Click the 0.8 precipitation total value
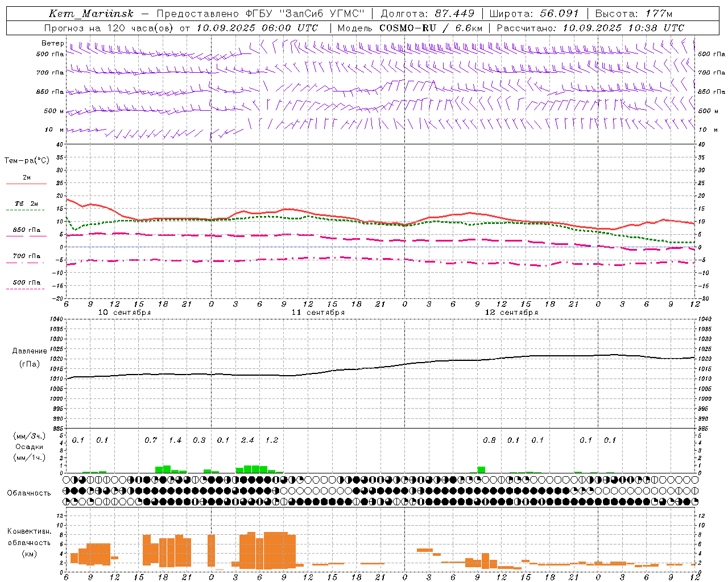The image size is (728, 582). pos(489,440)
